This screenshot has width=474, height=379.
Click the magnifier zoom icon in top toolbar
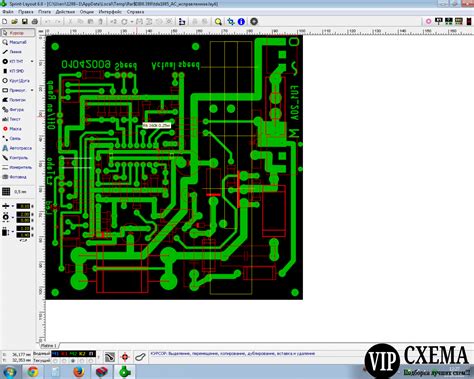pos(218,22)
